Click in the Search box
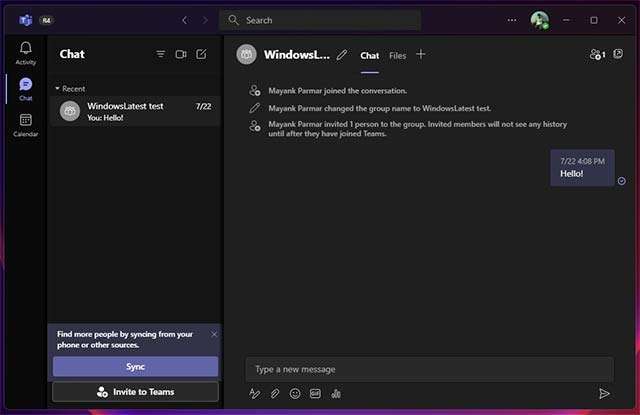Screen dimensions: 640x415 point(320,20)
